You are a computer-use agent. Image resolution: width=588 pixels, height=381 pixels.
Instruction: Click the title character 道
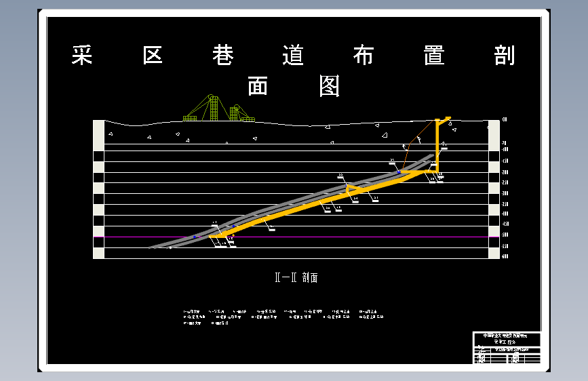(x=293, y=55)
